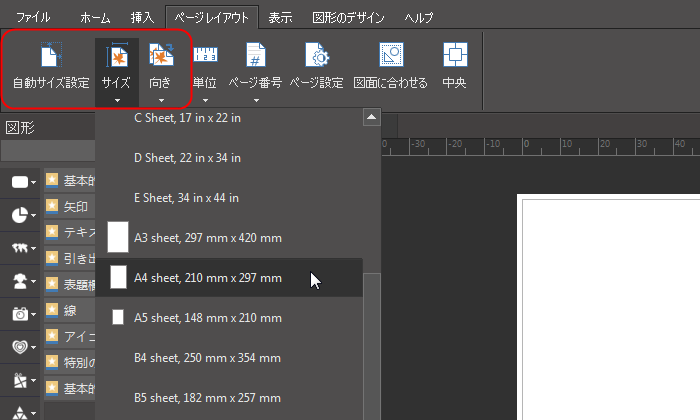
Task: Open the 図形のデザイン tab
Action: [348, 17]
